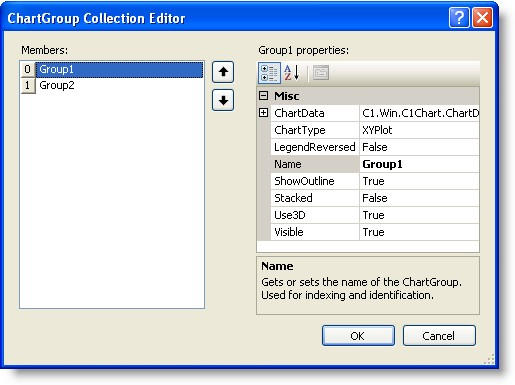
Task: Toggle the Use3D value True
Action: (x=419, y=215)
